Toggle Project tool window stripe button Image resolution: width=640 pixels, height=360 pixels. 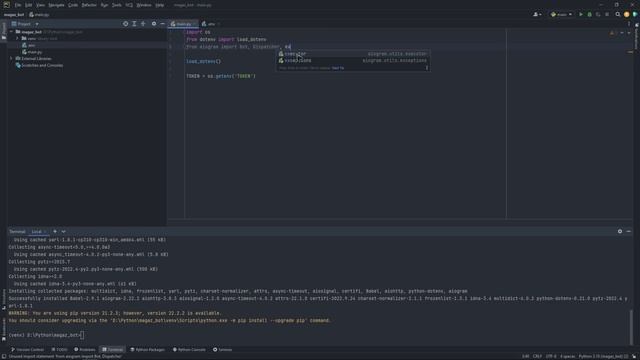[x=4, y=31]
